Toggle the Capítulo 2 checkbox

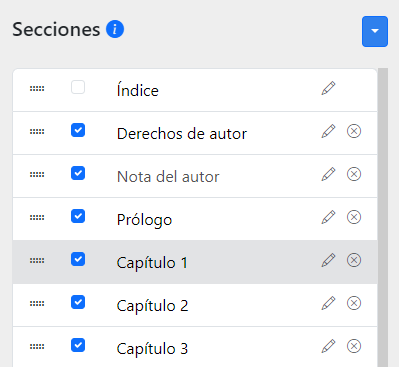[78, 302]
